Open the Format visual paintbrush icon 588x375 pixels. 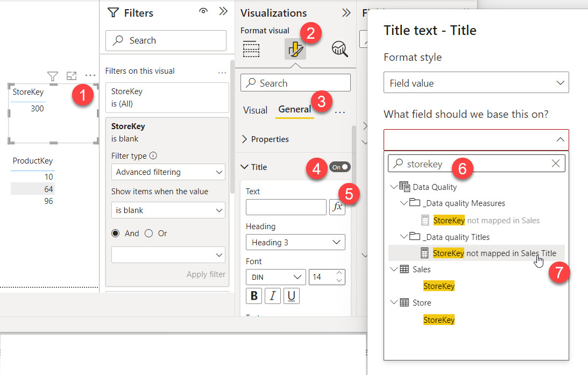295,49
